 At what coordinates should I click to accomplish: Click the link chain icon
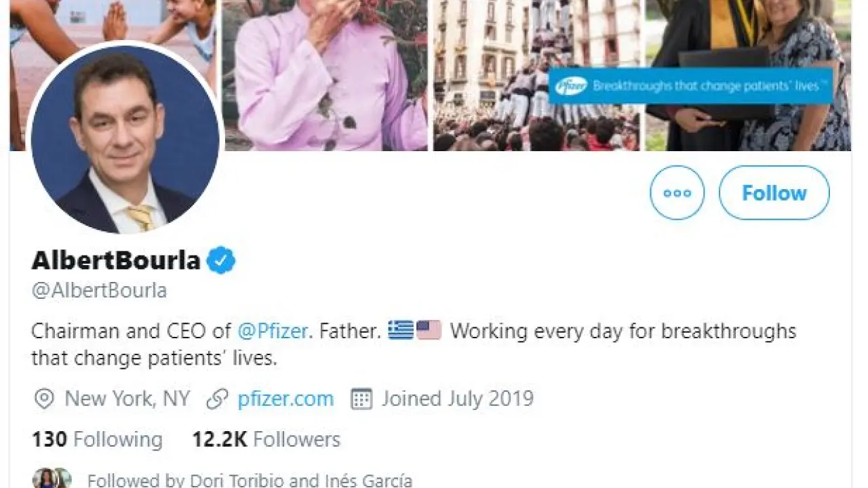click(217, 399)
